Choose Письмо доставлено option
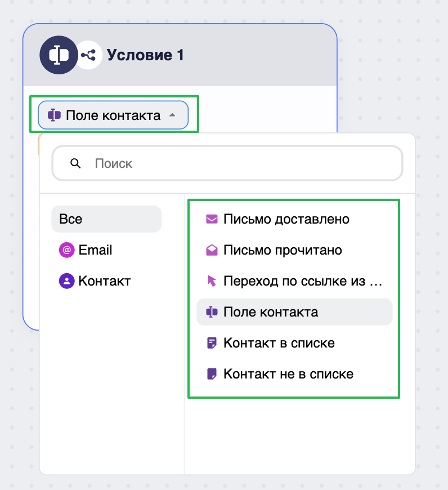This screenshot has height=490, width=448. pos(294,219)
